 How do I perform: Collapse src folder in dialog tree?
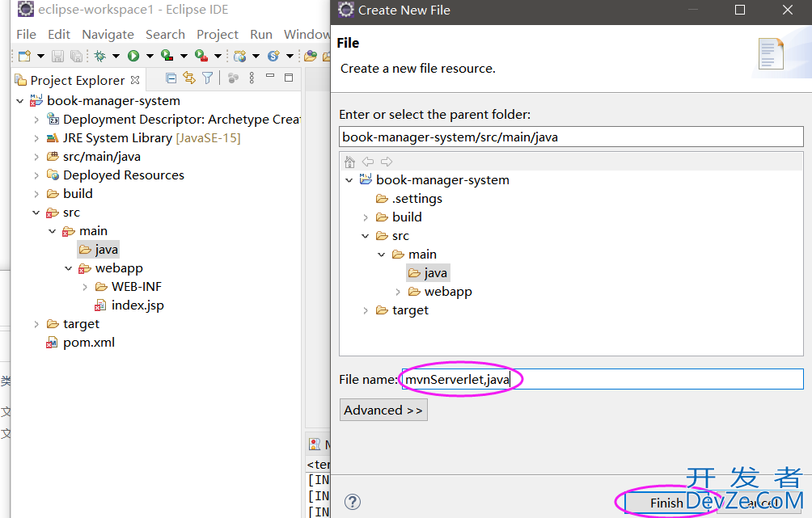pos(365,236)
